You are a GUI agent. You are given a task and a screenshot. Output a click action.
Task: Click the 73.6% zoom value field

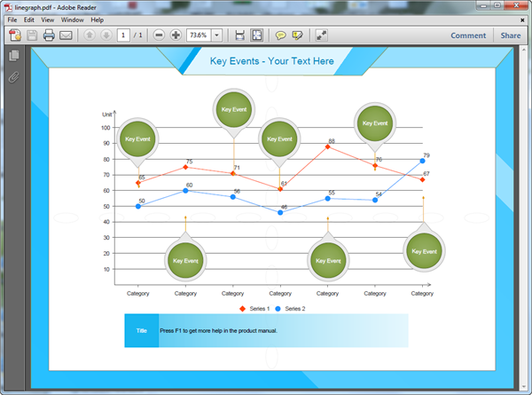point(199,35)
